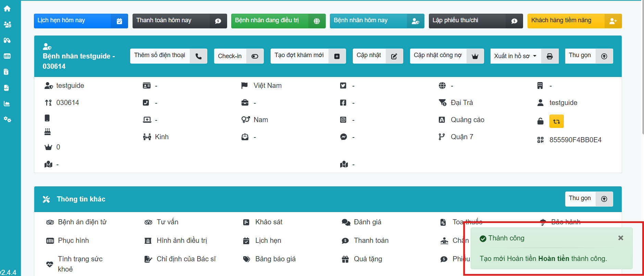Click the phone icon on Thêm số điện thoại

198,56
